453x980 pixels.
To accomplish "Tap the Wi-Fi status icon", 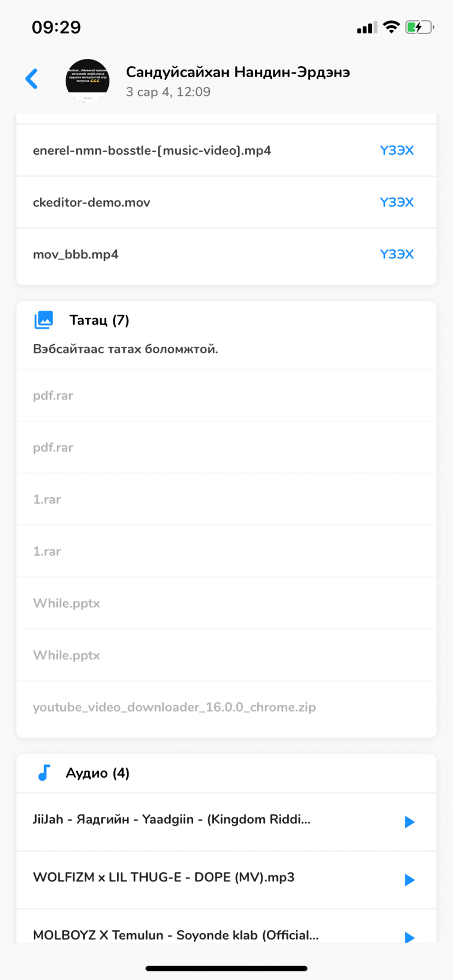I will point(391,27).
